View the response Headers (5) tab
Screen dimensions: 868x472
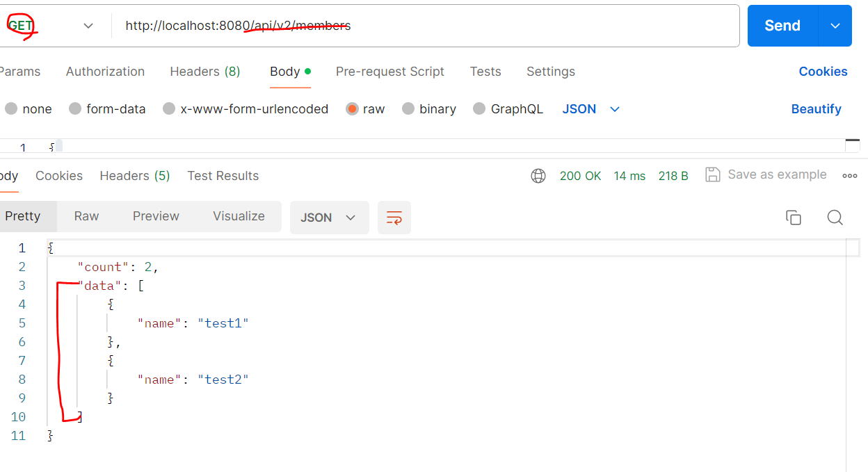tap(135, 176)
